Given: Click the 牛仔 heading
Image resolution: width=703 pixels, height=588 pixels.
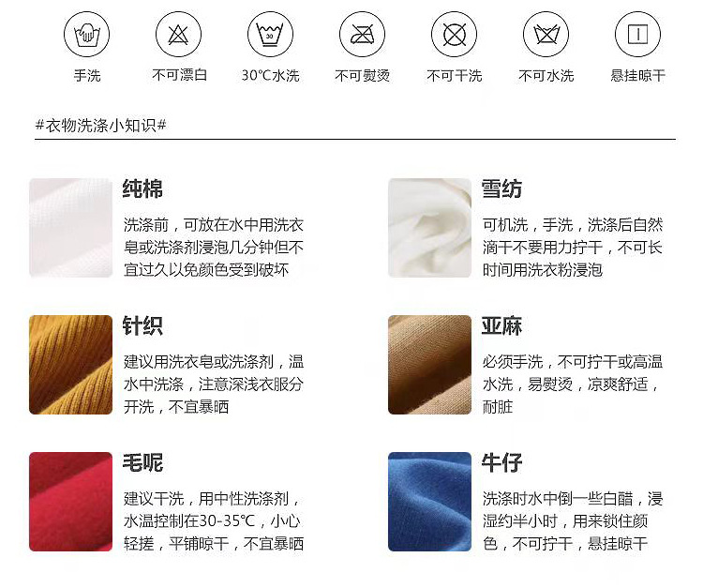Looking at the screenshot, I should pyautogui.click(x=501, y=462).
